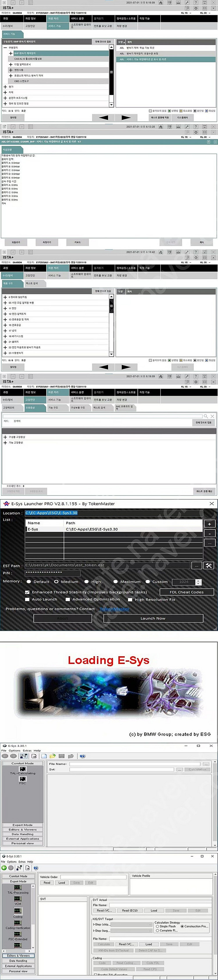Expand the 기능 고장증상 node
Image resolution: width=218 pixels, height=980 pixels.
tap(5, 442)
